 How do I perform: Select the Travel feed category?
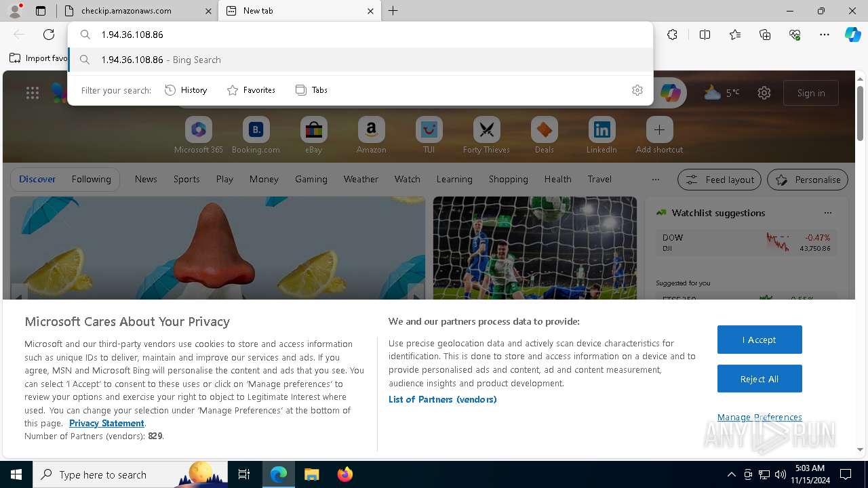pos(599,179)
